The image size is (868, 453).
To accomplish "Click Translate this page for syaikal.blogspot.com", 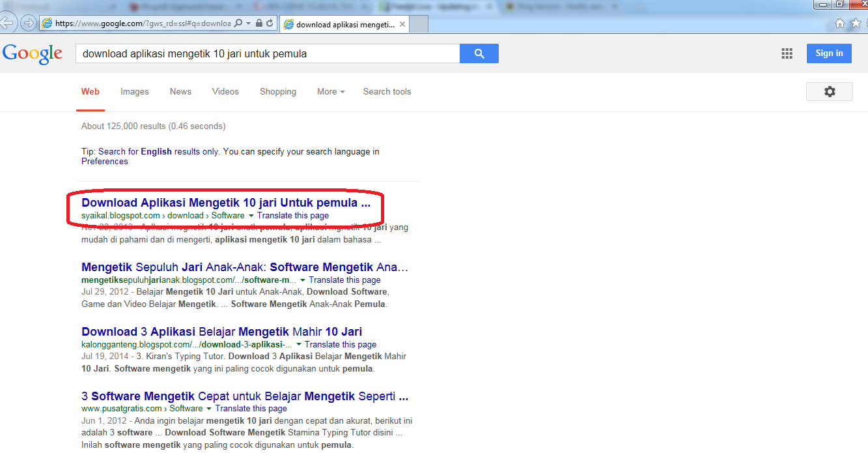I will (293, 215).
